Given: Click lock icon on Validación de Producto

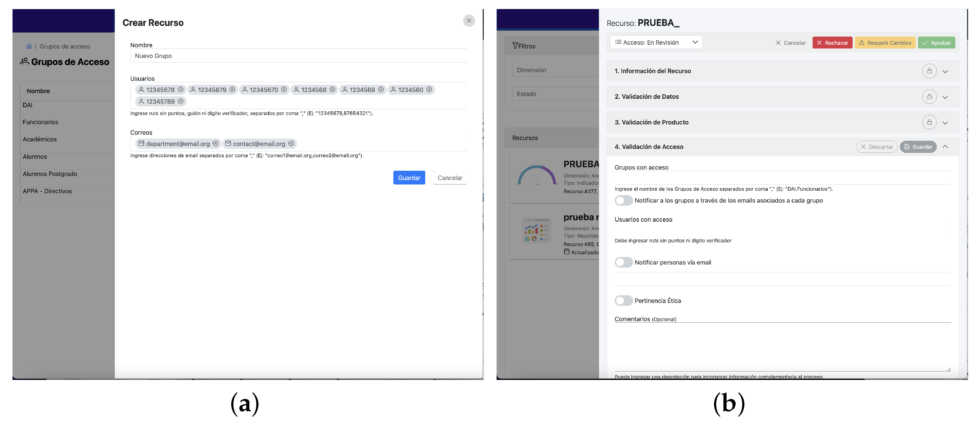Looking at the screenshot, I should 929,122.
